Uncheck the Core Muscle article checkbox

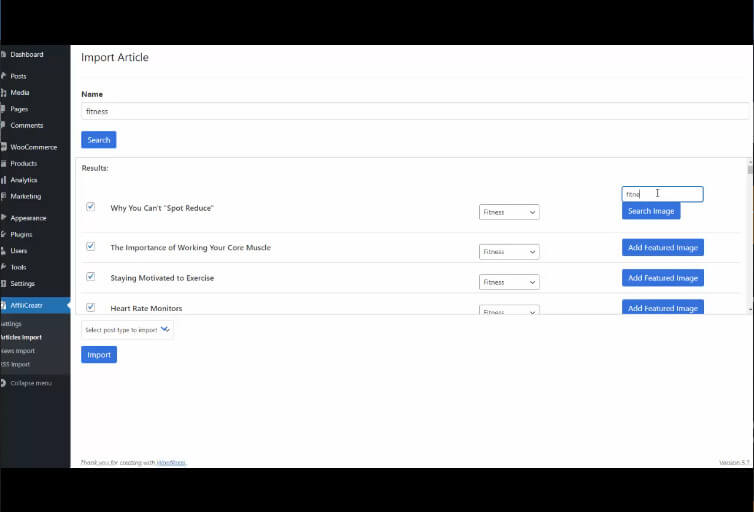coord(90,246)
